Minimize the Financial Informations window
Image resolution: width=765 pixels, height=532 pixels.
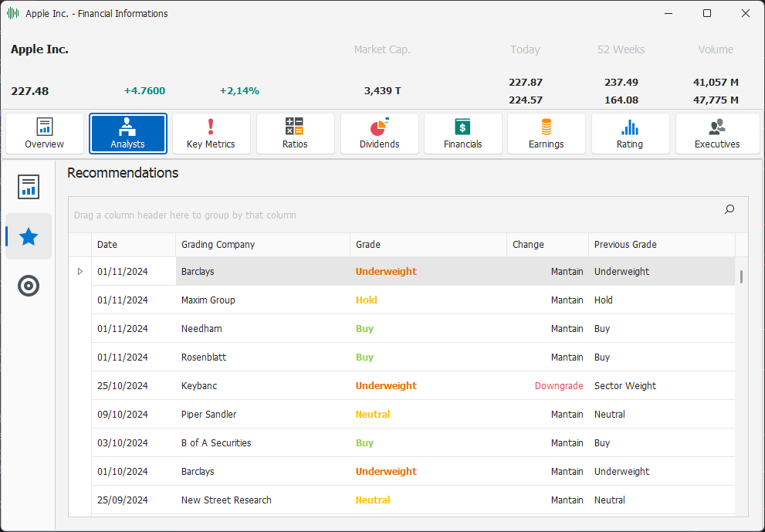pos(669,14)
